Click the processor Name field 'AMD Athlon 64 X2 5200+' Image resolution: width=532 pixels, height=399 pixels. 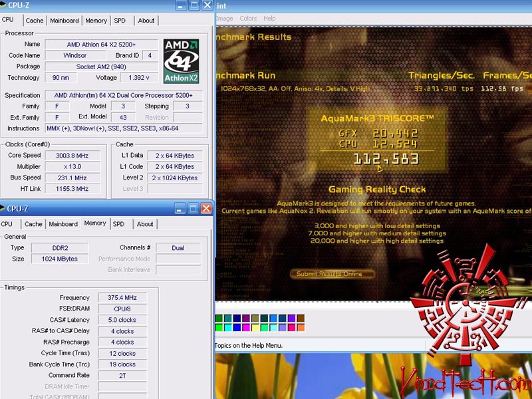point(102,45)
